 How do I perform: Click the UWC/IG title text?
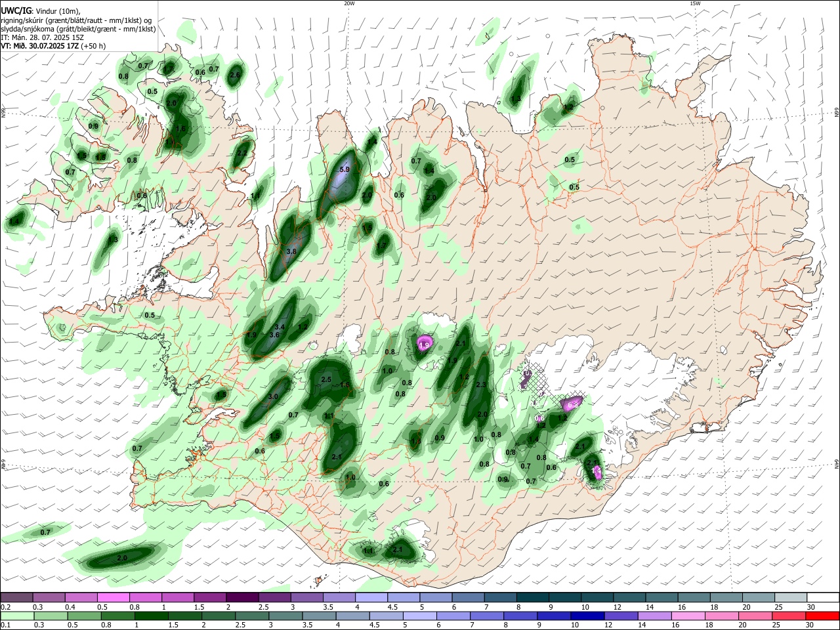click(x=15, y=10)
